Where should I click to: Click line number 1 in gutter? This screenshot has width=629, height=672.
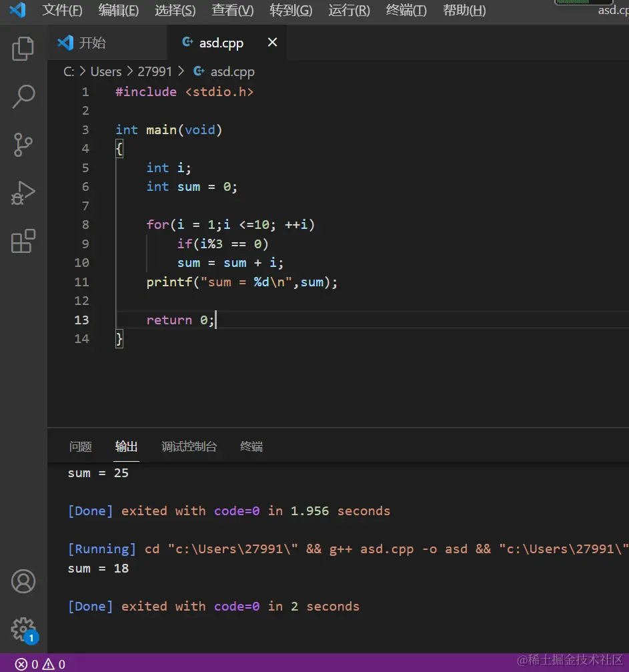(x=85, y=91)
